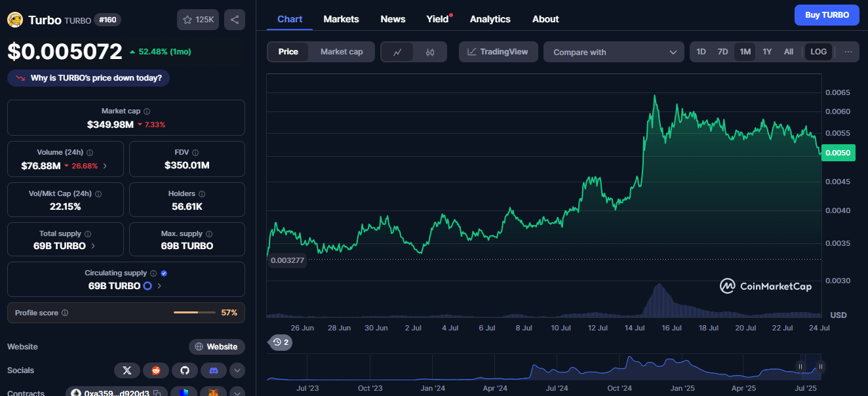Open circulating supply ring chart icon

tap(148, 286)
